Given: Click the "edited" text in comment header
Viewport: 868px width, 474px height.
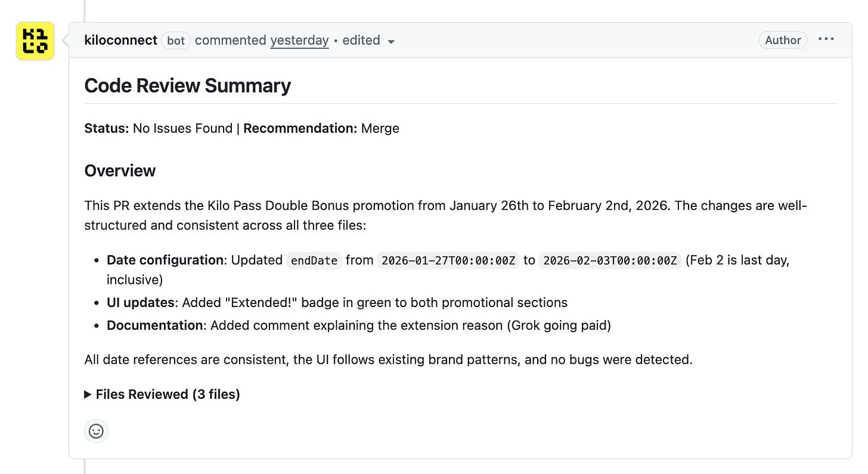Looking at the screenshot, I should point(361,40).
